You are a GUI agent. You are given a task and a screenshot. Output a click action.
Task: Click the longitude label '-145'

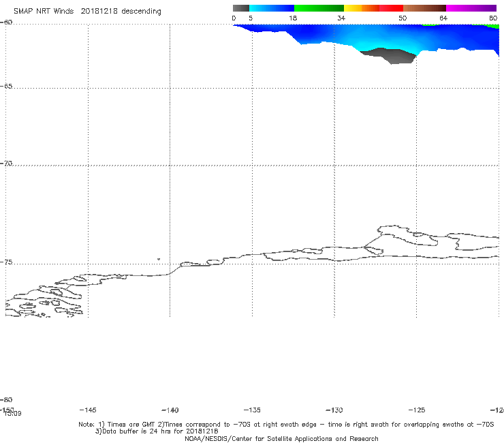[x=88, y=410]
